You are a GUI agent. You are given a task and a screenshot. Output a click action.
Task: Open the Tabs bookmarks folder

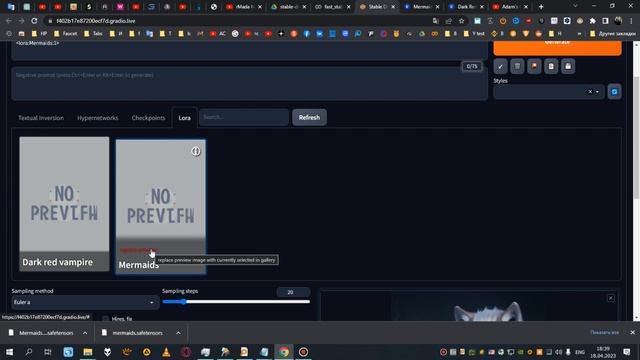click(93, 33)
